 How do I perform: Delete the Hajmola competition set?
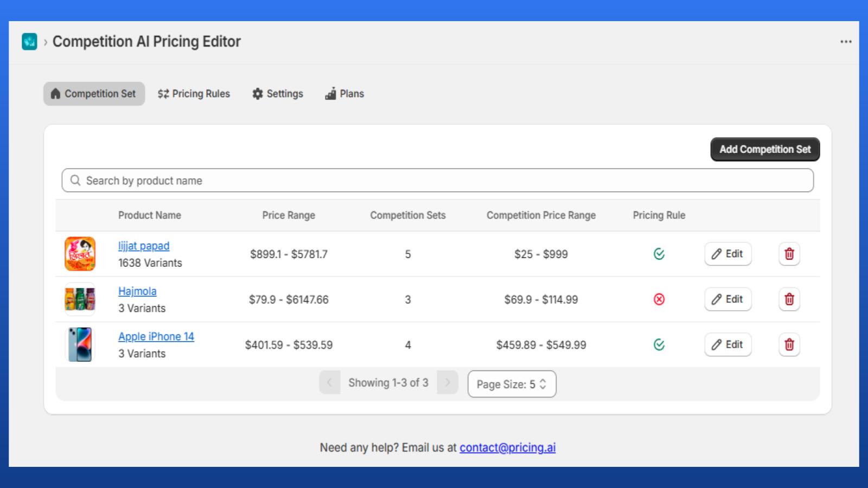tap(789, 299)
